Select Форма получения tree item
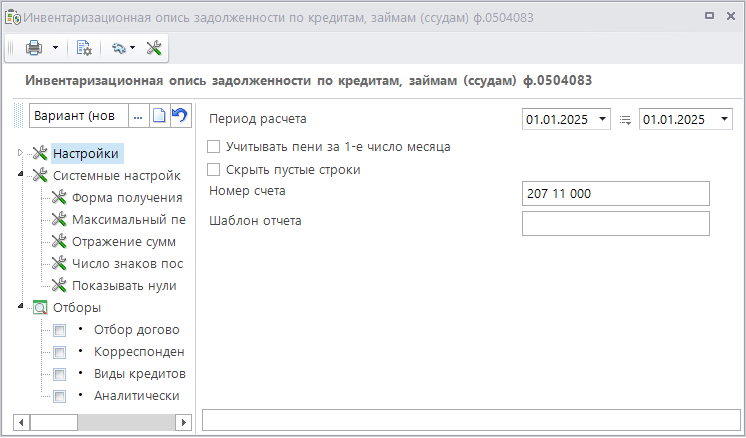The width and height of the screenshot is (746, 438). (x=127, y=198)
